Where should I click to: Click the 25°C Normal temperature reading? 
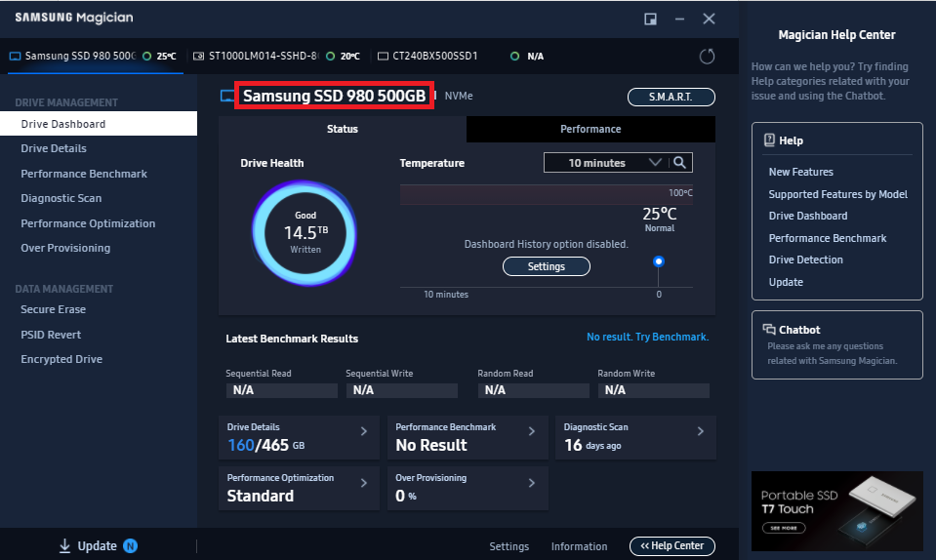659,219
